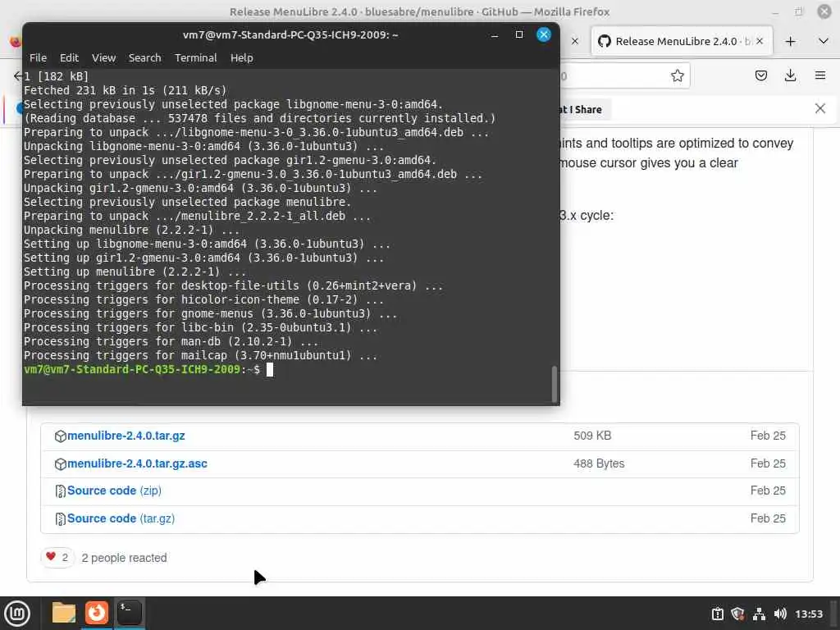The image size is (840, 630).
Task: Open the Search menu in terminal
Action: click(144, 58)
